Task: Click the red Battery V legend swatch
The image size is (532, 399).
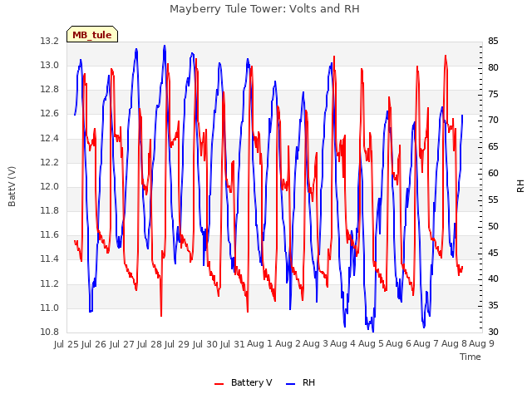Action: tap(219, 383)
